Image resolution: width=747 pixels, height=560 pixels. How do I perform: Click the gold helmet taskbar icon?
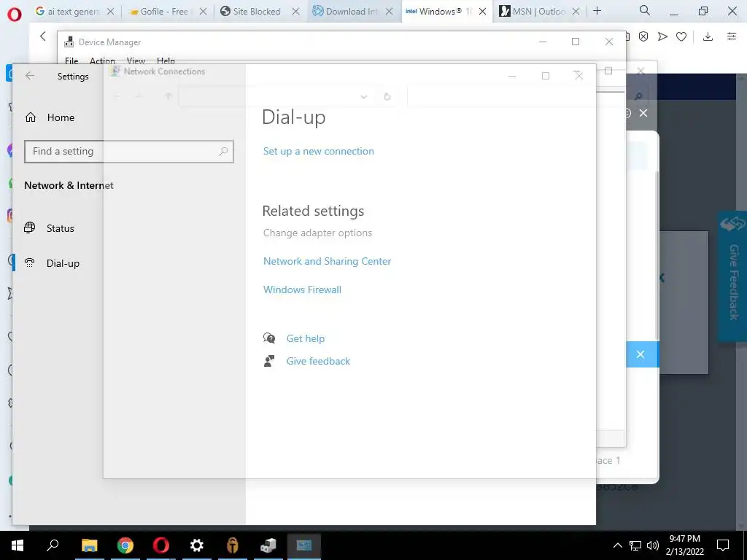(x=233, y=545)
